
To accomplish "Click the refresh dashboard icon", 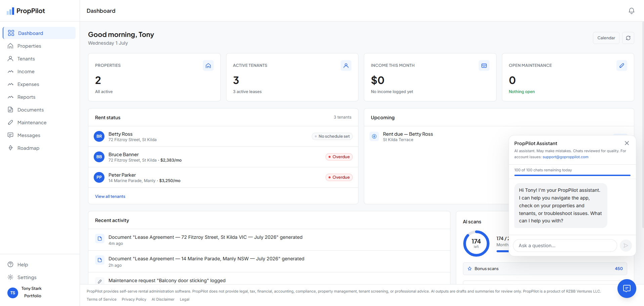I will [628, 38].
